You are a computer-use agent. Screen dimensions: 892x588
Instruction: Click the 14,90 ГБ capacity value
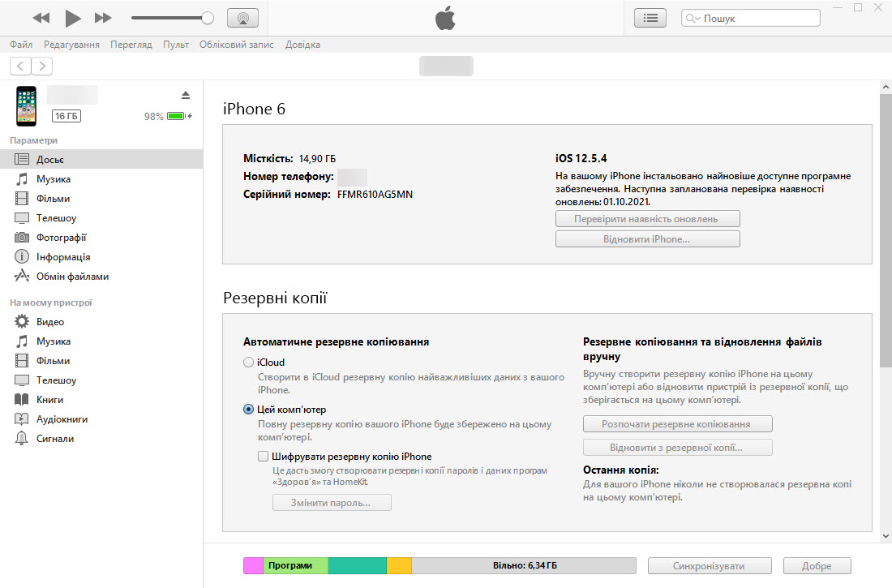pyautogui.click(x=317, y=159)
